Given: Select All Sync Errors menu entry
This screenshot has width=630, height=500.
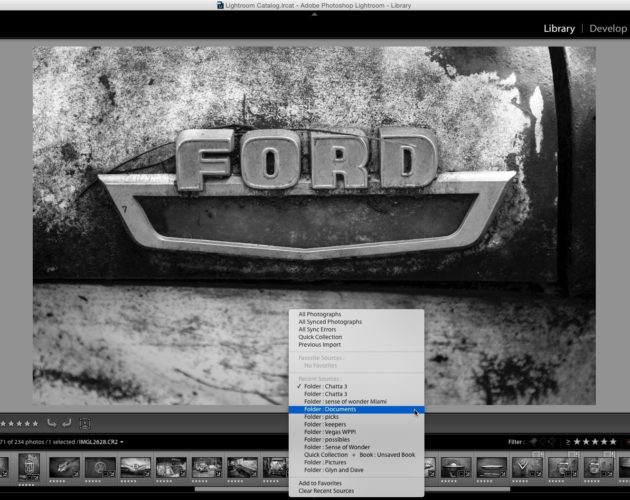Looking at the screenshot, I should coord(356,329).
